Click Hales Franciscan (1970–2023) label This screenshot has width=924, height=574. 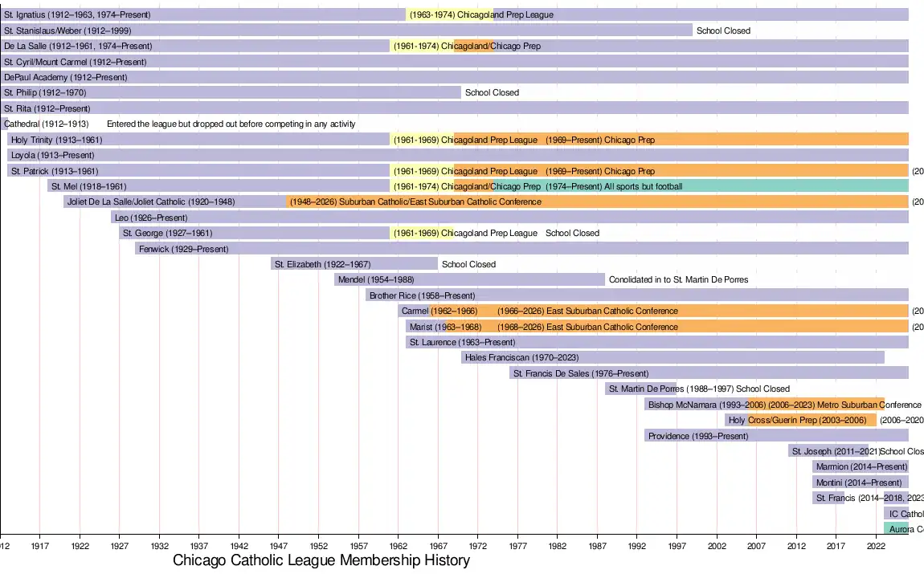point(522,357)
